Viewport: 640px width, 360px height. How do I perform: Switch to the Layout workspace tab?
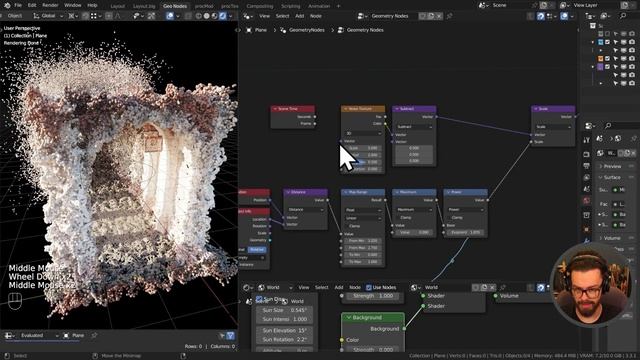pyautogui.click(x=118, y=6)
